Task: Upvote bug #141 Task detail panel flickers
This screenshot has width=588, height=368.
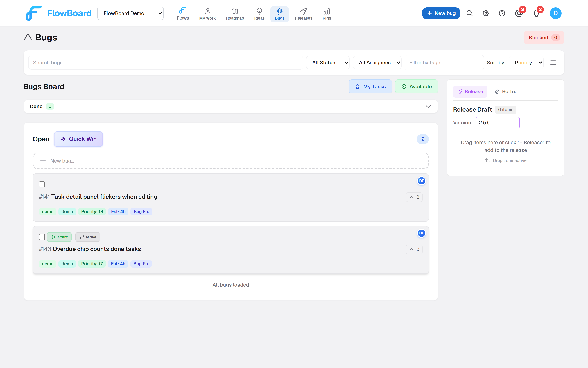Action: pos(414,197)
